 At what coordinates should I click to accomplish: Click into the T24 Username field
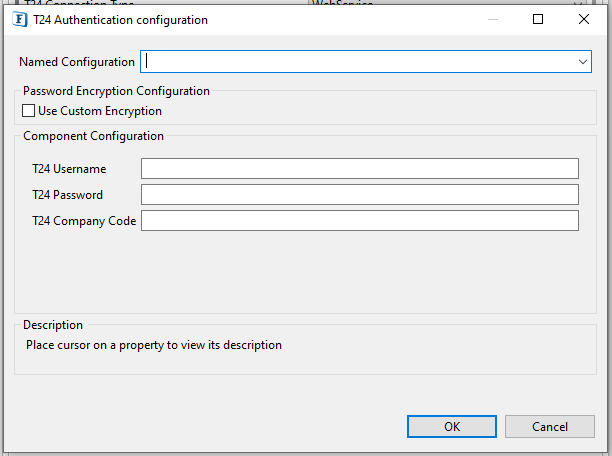(359, 169)
